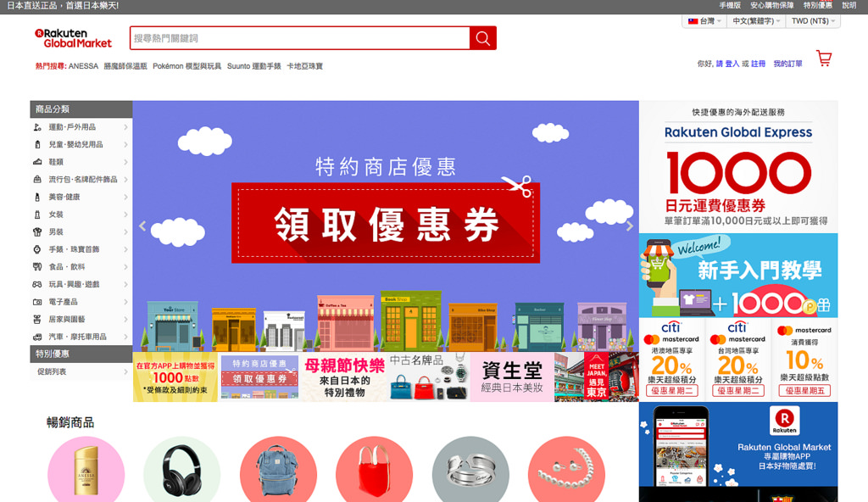Go to next carousel banner arrow
The height and width of the screenshot is (502, 868).
pos(629,226)
